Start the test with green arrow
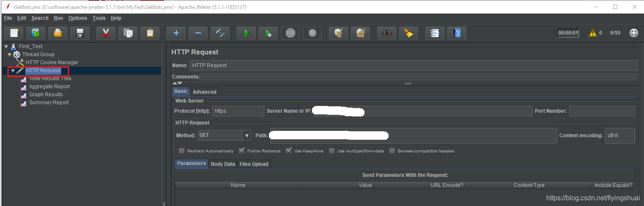The image size is (644, 206). [x=246, y=33]
